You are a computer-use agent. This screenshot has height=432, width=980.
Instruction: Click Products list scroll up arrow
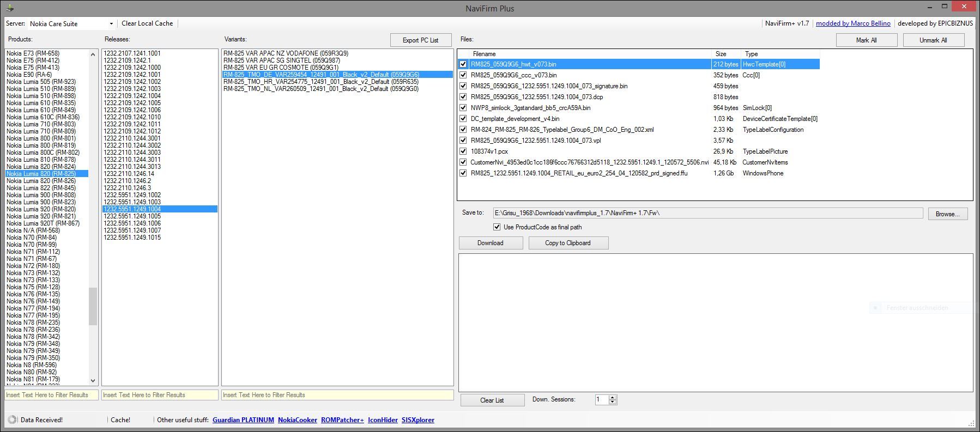click(93, 54)
